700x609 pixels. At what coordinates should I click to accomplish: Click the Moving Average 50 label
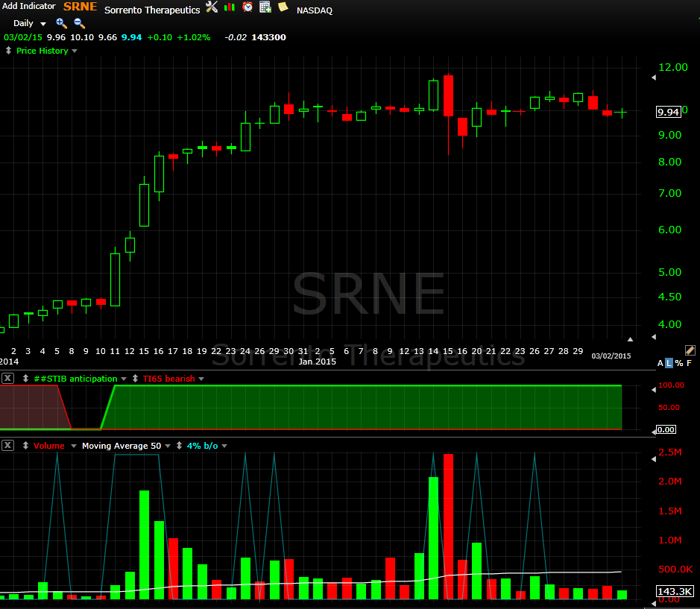[x=122, y=446]
